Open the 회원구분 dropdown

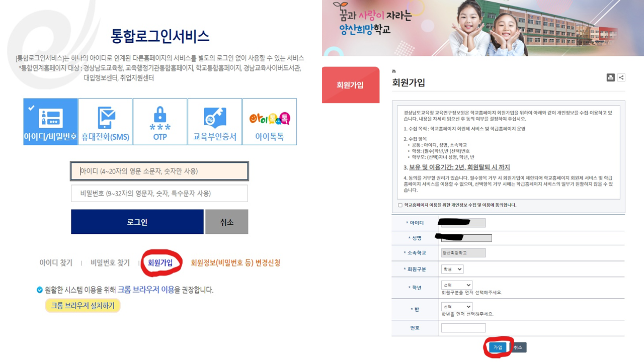click(x=452, y=269)
